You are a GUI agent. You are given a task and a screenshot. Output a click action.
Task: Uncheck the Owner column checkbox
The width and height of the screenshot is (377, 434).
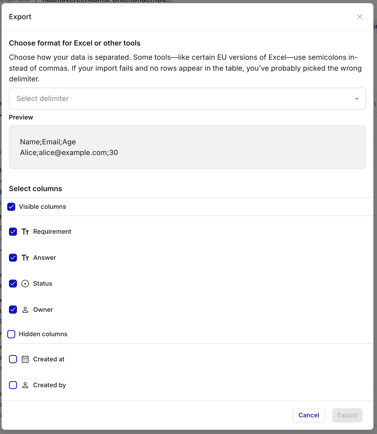[13, 310]
